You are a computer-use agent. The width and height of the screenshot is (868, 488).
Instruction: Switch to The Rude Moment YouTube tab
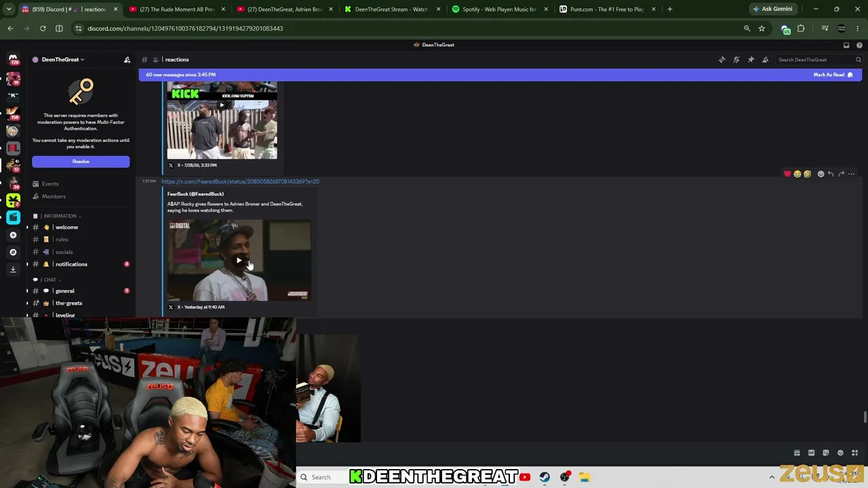[x=176, y=9]
